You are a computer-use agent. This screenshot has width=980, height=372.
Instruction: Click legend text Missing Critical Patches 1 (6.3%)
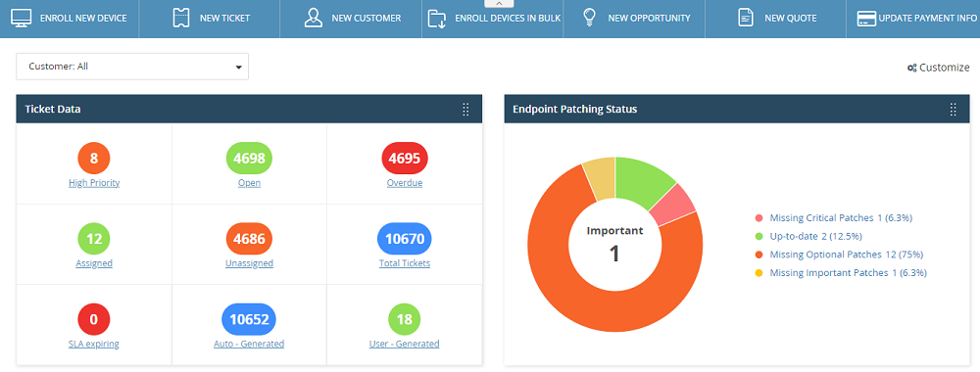point(841,218)
